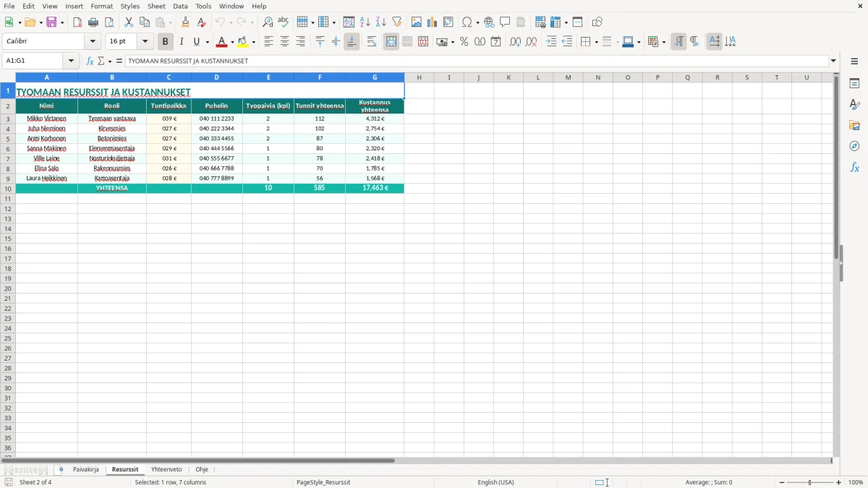Open the Data menu
This screenshot has height=488, width=868.
coord(180,6)
